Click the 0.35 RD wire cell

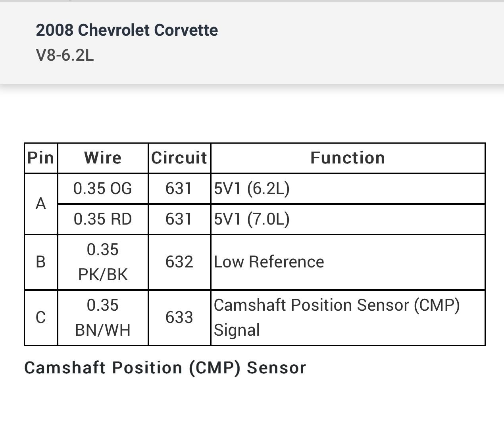[x=103, y=219]
